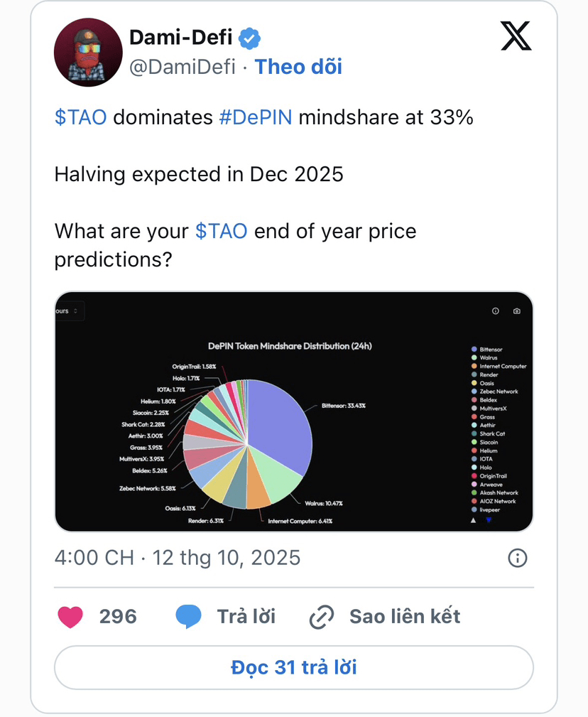This screenshot has height=717, width=588.
Task: Open the hours timeframe dropdown
Action: pos(70,311)
